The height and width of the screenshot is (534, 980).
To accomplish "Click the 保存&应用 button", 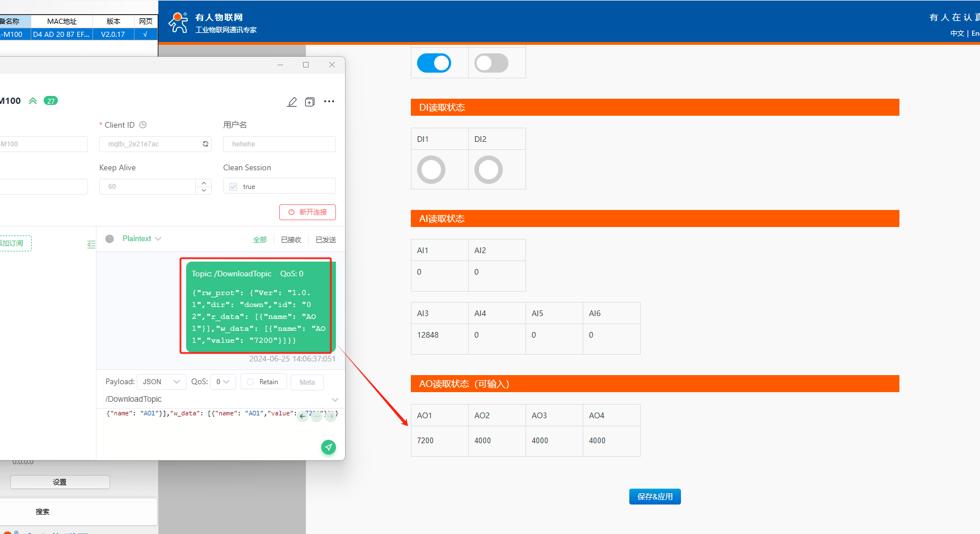I will point(655,497).
